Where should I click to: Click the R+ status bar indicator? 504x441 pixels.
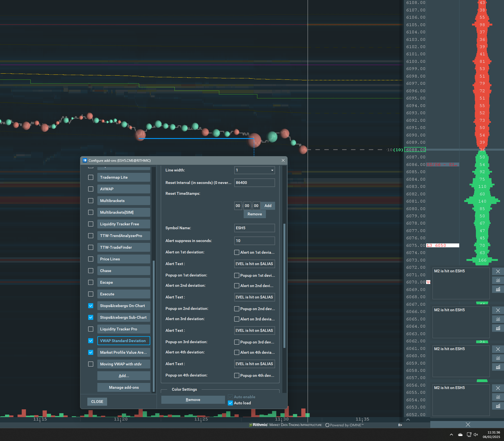(x=400, y=425)
